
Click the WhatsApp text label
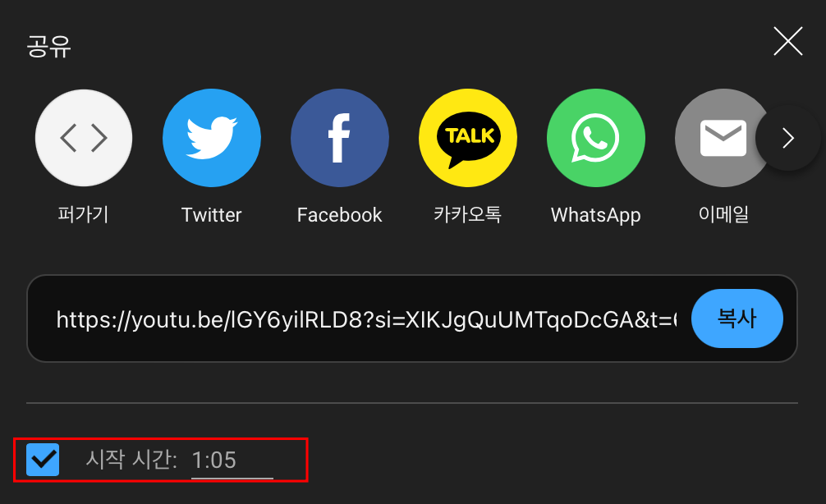(x=596, y=215)
